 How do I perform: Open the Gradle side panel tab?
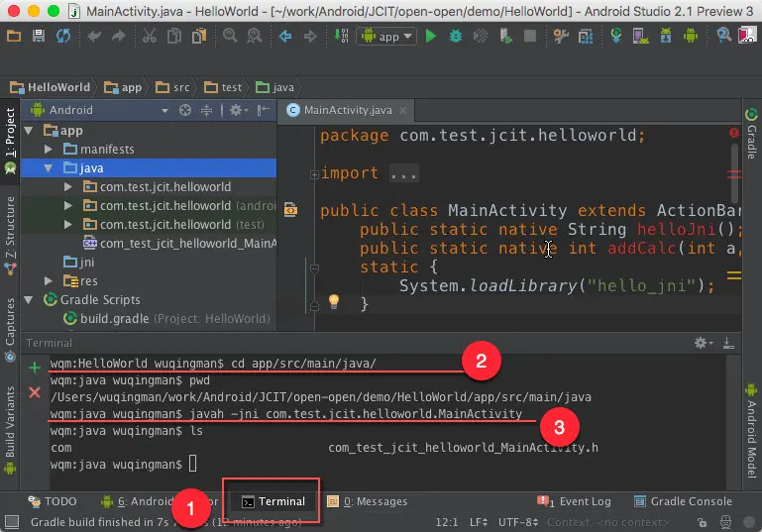[751, 134]
